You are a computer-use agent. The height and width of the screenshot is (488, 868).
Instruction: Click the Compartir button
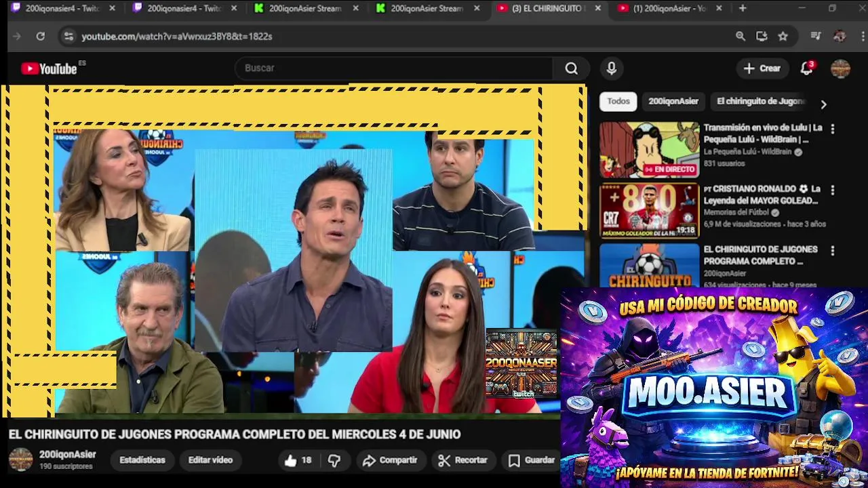coord(390,460)
